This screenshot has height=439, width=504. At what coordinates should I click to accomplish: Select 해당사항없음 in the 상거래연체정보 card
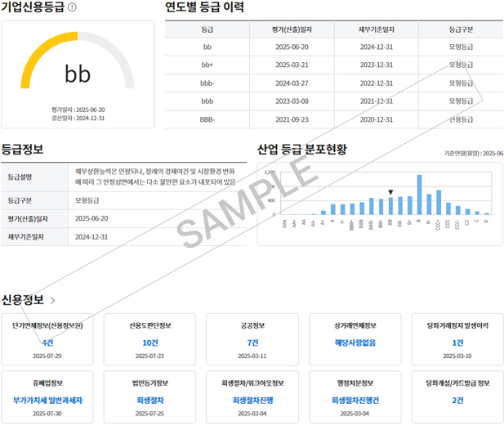pos(355,343)
